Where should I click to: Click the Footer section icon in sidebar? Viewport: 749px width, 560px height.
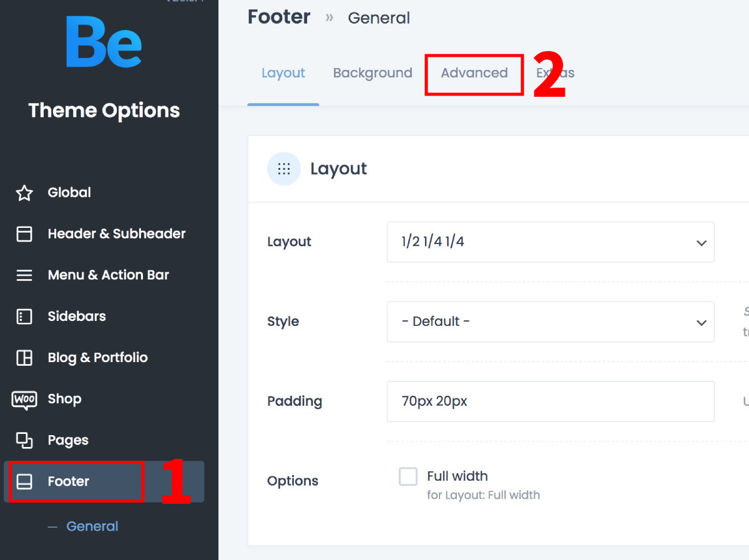pos(24,481)
